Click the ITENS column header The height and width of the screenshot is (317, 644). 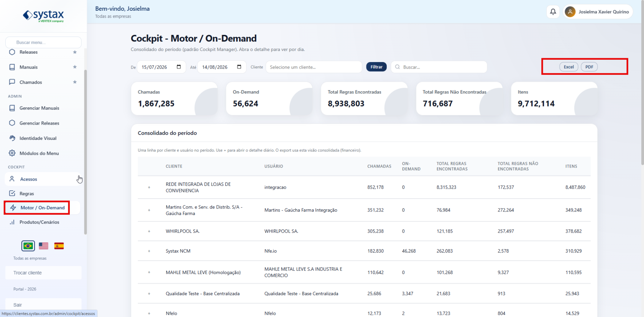[571, 166]
